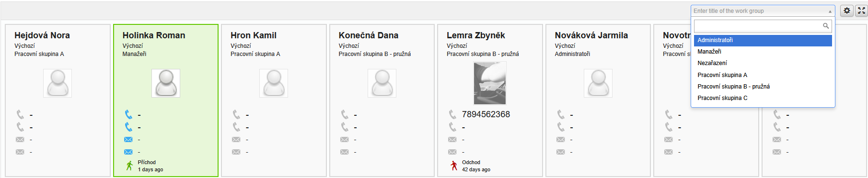The height and width of the screenshot is (178, 868).
Task: Click Hejdová Nora's first envelope icon
Action: 20,140
